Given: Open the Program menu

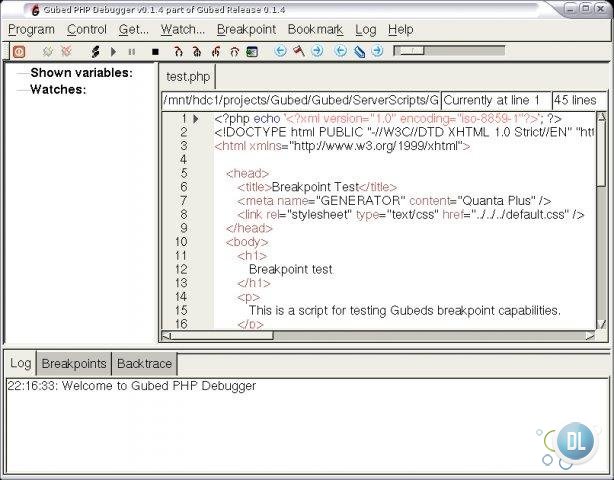Looking at the screenshot, I should 31,29.
